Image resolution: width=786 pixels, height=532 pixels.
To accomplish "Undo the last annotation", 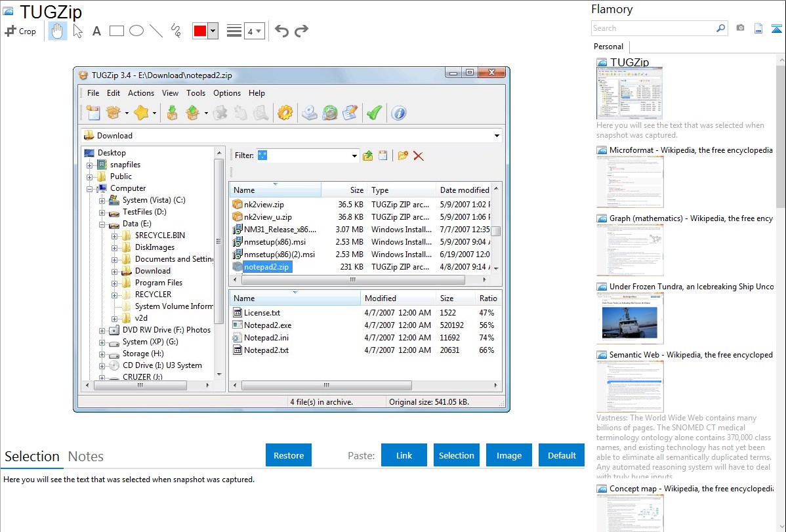I will [x=281, y=31].
